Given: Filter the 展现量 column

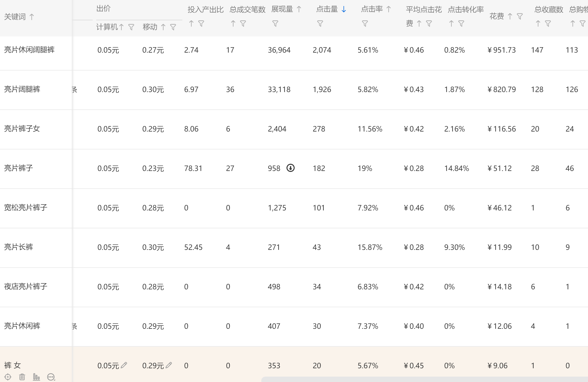Looking at the screenshot, I should pos(275,23).
